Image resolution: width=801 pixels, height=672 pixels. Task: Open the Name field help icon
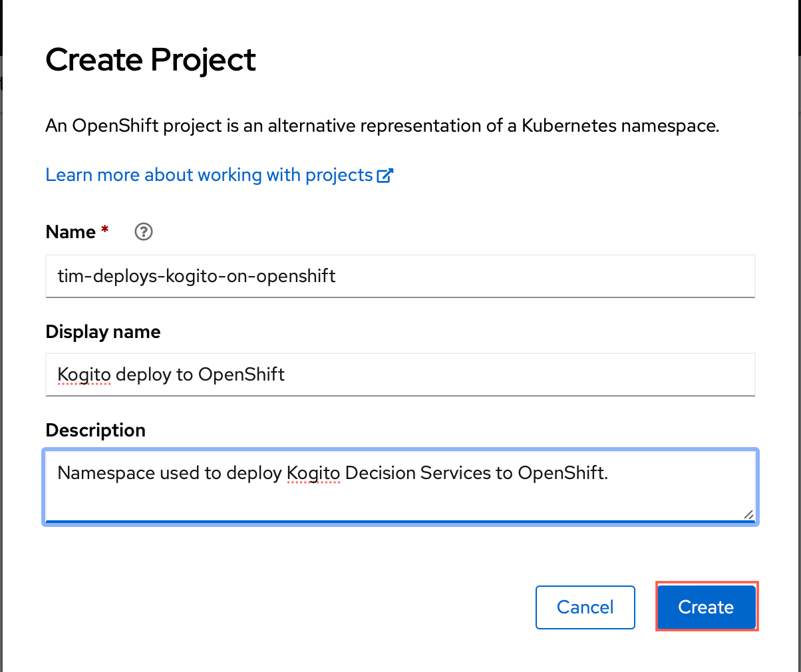tap(144, 232)
